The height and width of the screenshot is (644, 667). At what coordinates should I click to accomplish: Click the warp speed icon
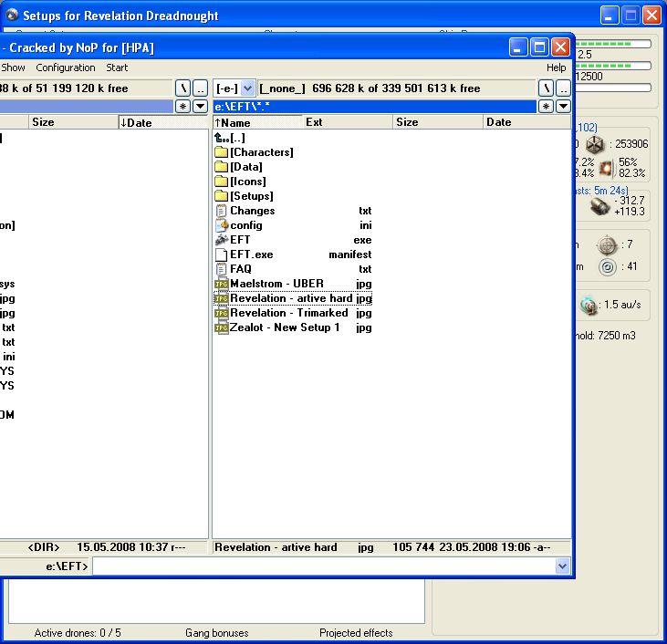tap(589, 304)
